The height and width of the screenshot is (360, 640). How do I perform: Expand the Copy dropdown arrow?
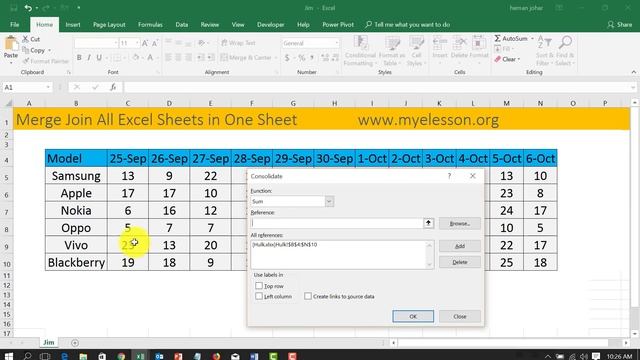point(49,50)
